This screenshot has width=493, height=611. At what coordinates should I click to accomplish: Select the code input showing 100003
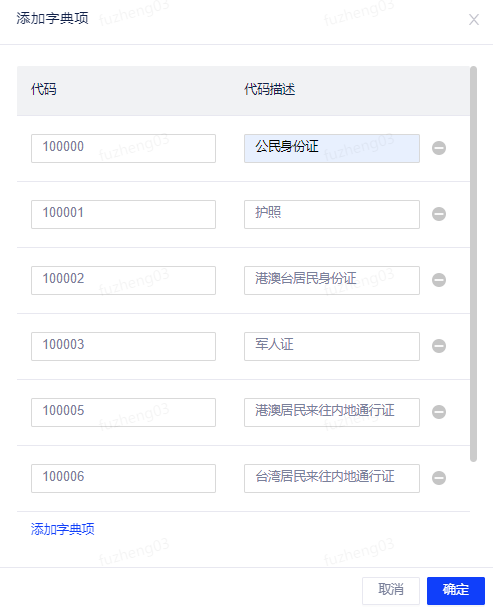[123, 346]
